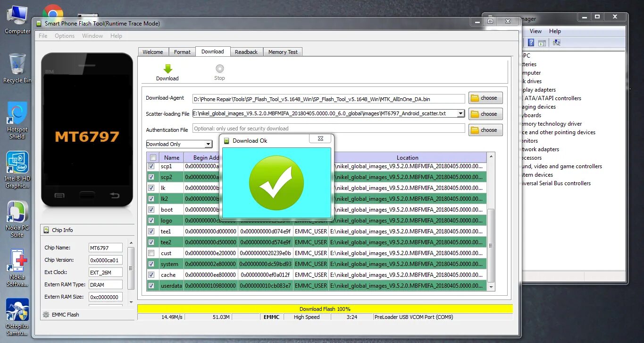This screenshot has width=644, height=343.
Task: Click the folder icon of Download-Agent choose button
Action: (x=475, y=98)
